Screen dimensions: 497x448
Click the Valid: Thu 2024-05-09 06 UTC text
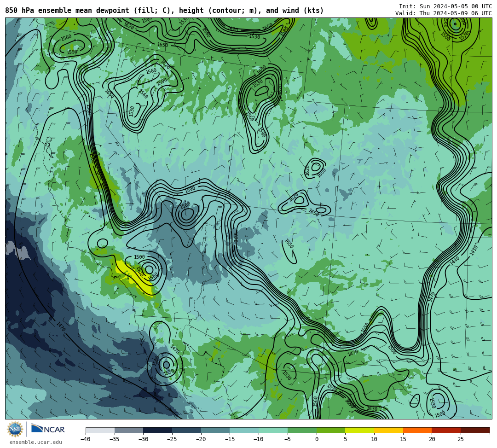pyautogui.click(x=444, y=13)
